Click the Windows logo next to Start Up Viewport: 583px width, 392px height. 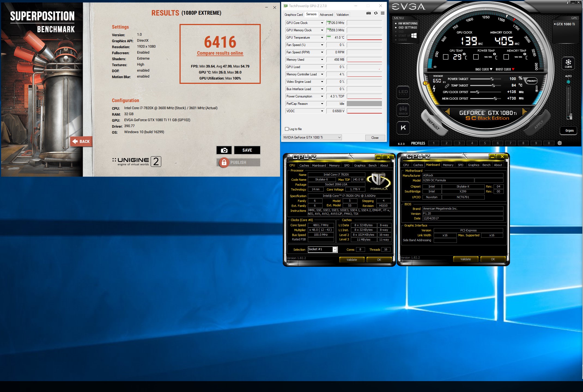[414, 36]
